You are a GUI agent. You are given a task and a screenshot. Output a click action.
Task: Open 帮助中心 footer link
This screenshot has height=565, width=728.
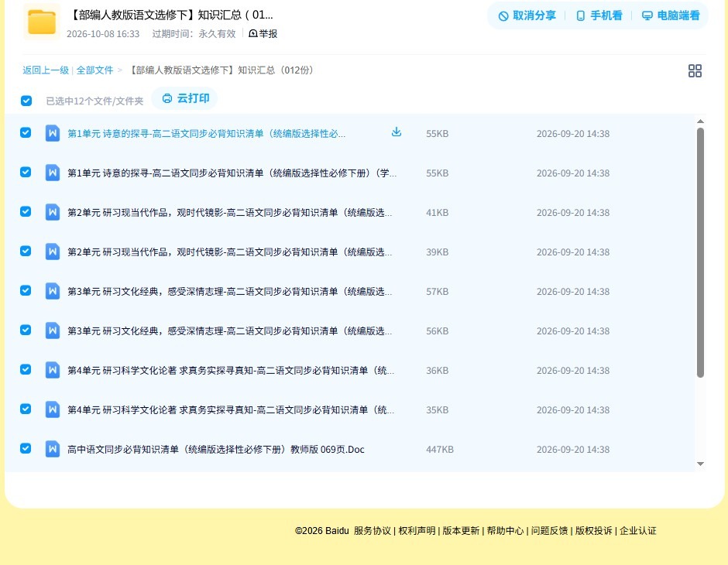tap(505, 530)
